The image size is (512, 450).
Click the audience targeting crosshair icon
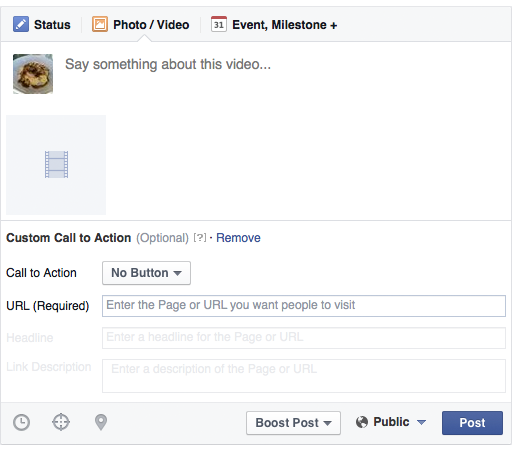click(x=61, y=422)
